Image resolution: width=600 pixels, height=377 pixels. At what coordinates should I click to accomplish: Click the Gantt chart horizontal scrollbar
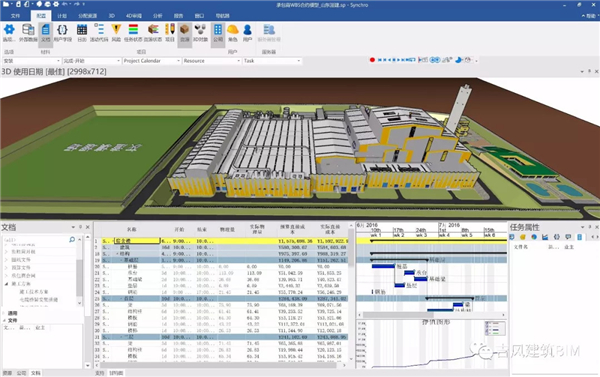pos(432,315)
